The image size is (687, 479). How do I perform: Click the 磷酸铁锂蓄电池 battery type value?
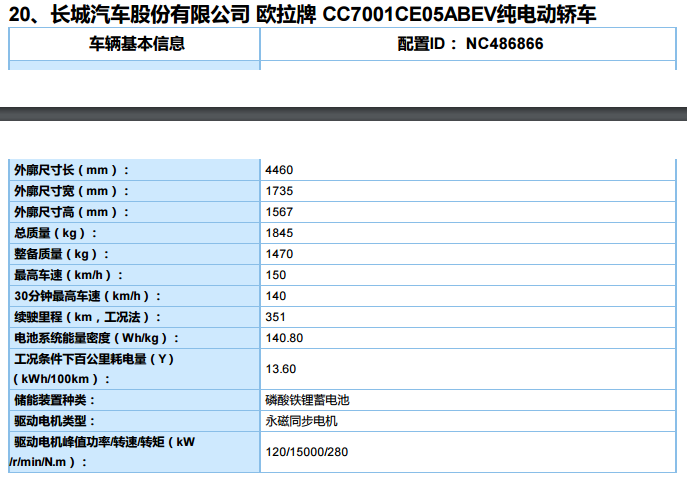click(x=307, y=399)
